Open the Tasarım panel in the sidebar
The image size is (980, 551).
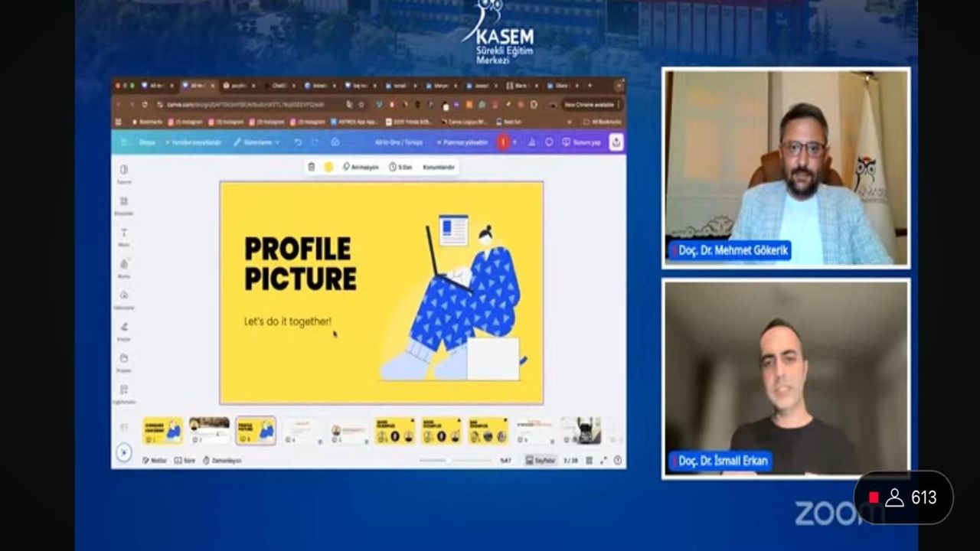coord(124,173)
